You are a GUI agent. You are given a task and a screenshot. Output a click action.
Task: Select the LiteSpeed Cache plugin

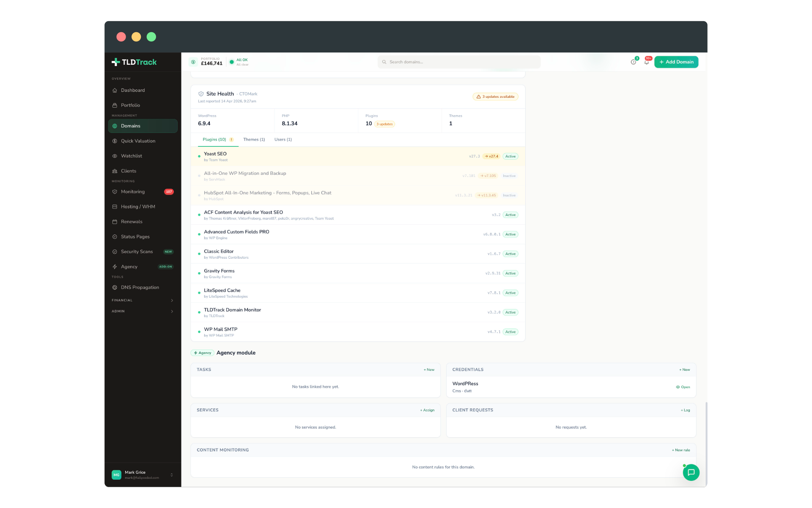click(x=358, y=293)
